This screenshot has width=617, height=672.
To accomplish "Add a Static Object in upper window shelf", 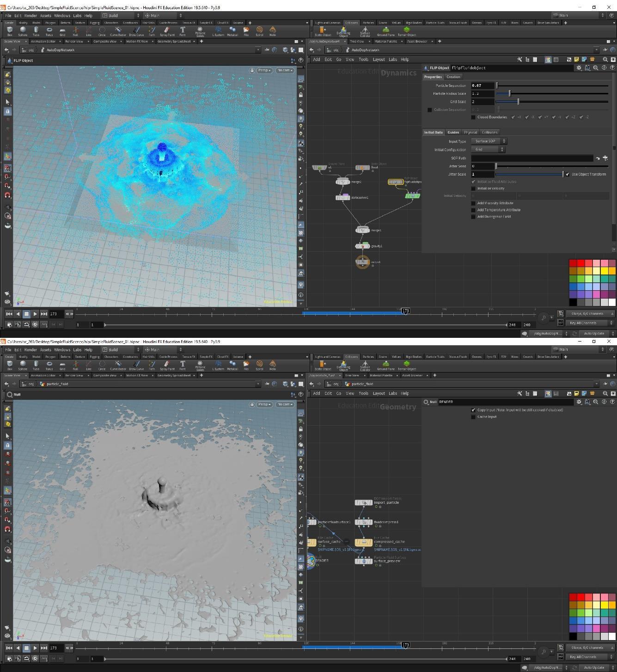I will point(323,31).
